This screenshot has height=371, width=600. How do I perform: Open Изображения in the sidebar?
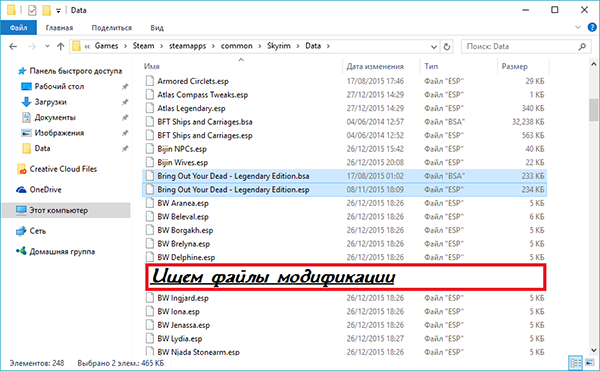[59, 133]
